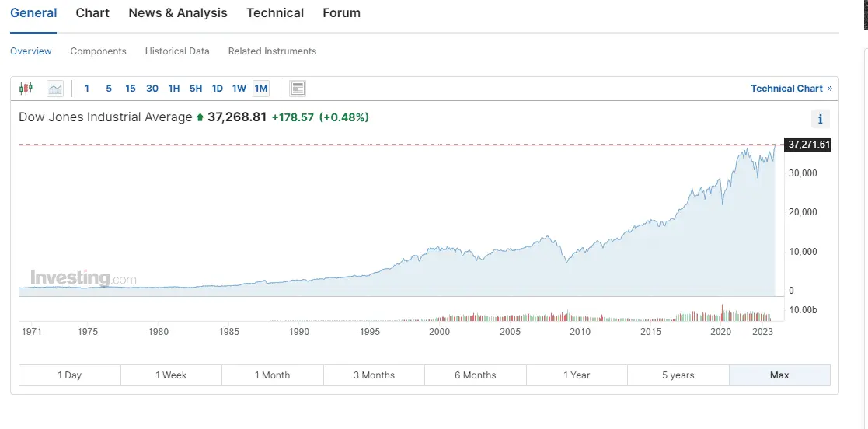
Task: Toggle the news overlay icon in toolbar
Action: click(298, 89)
